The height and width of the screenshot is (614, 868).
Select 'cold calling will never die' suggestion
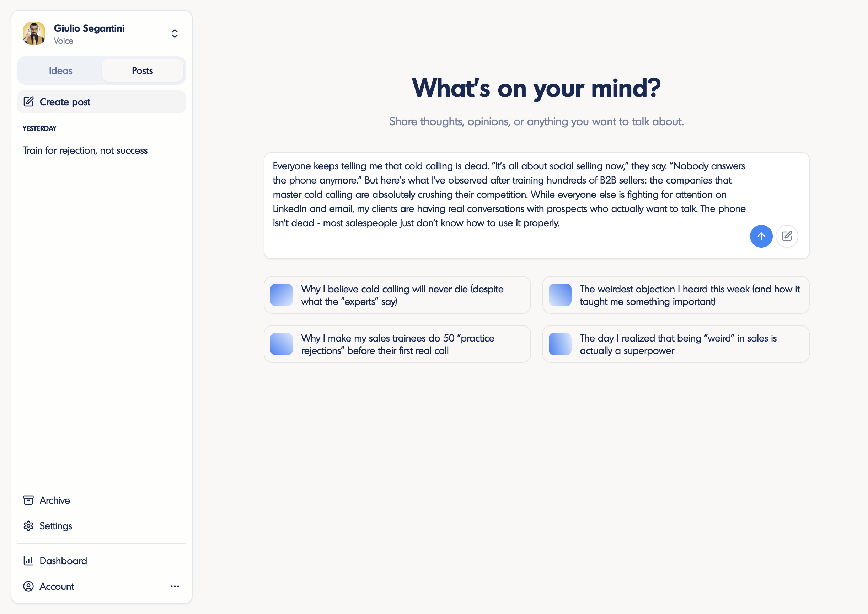[402, 295]
